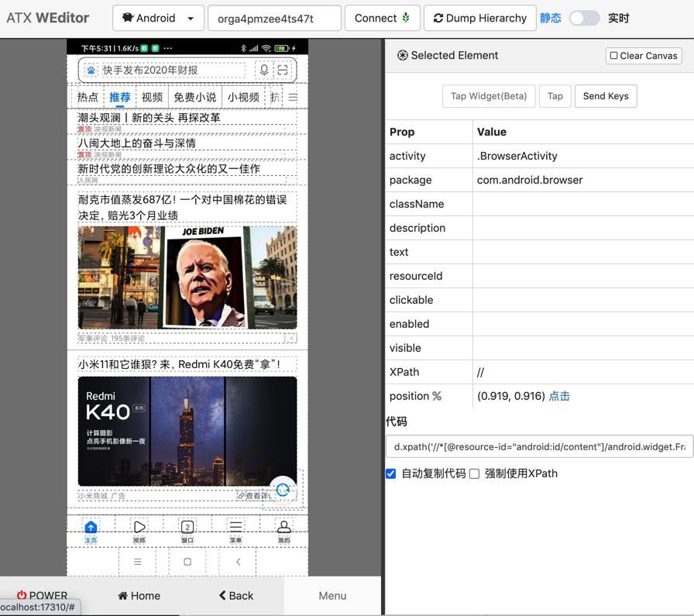
Task: Click the Tap button
Action: click(555, 96)
